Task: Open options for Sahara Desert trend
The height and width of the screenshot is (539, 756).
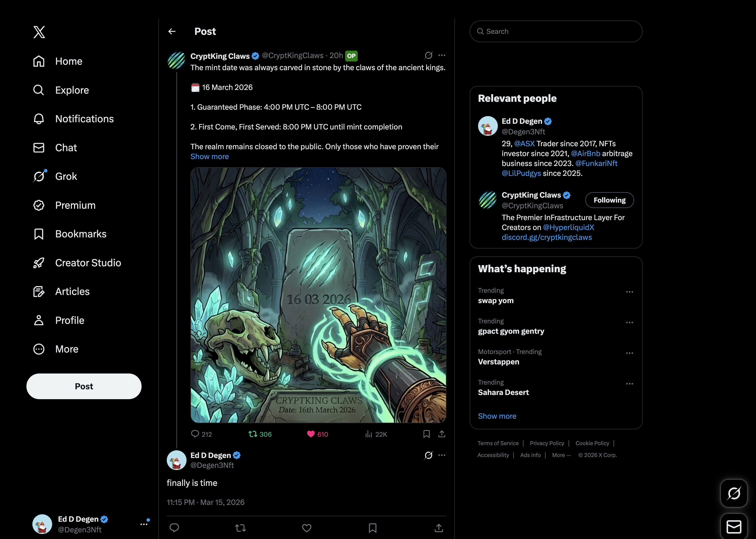Action: 630,384
